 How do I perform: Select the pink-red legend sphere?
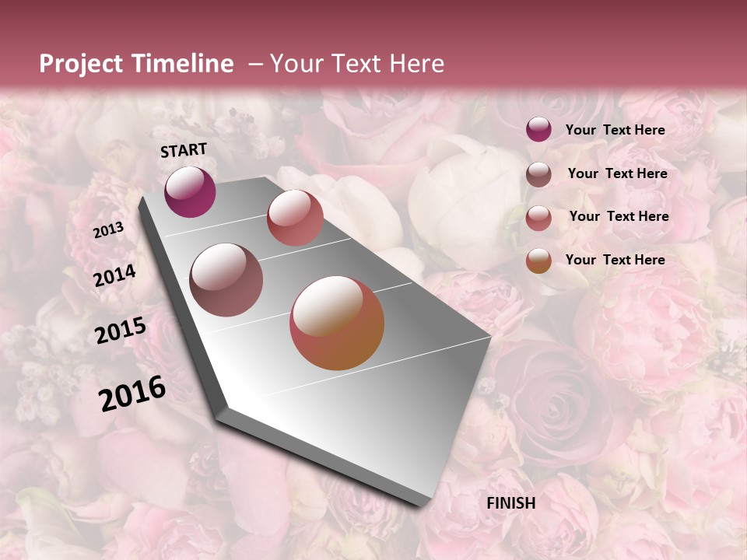click(x=538, y=217)
